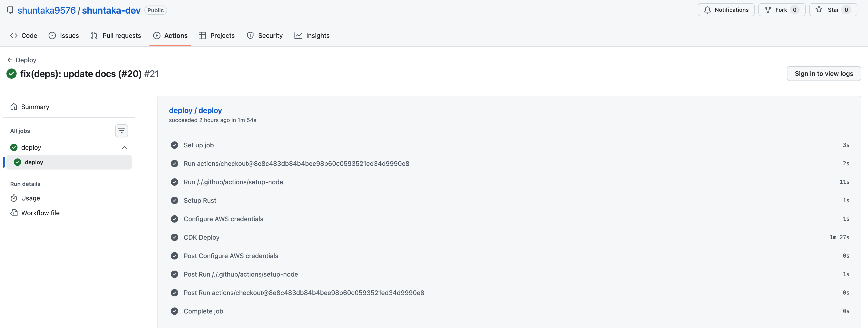The height and width of the screenshot is (328, 868).
Task: Expand the Set up job step
Action: 198,145
